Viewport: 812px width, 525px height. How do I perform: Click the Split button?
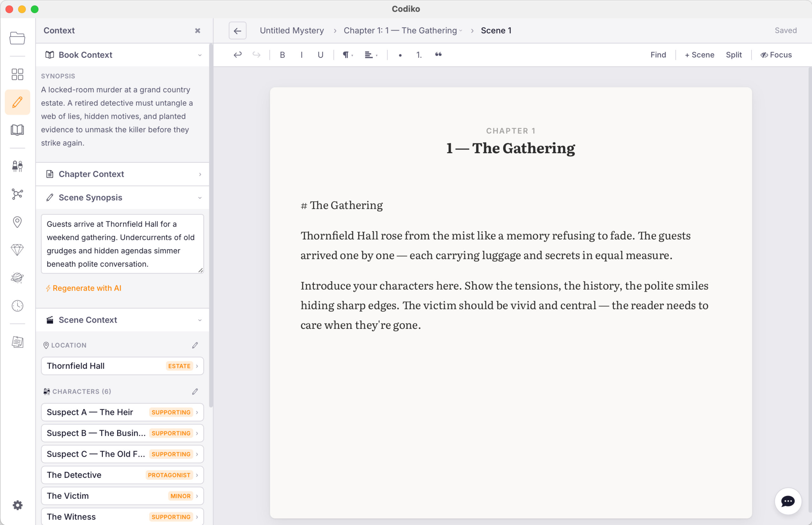(734, 55)
